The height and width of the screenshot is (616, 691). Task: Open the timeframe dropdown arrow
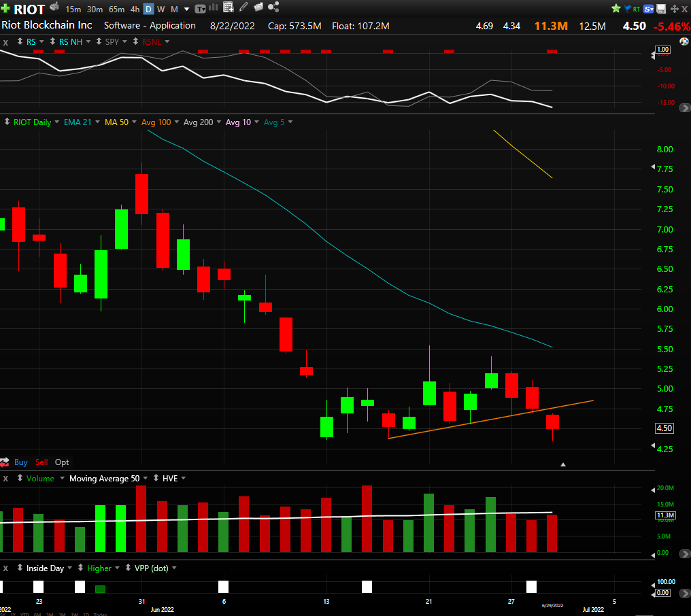pyautogui.click(x=186, y=10)
